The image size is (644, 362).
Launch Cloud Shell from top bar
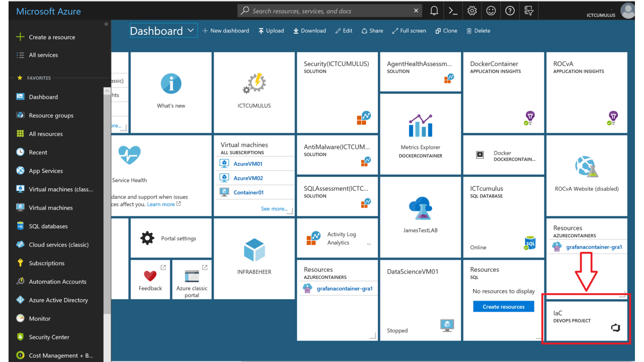(453, 11)
